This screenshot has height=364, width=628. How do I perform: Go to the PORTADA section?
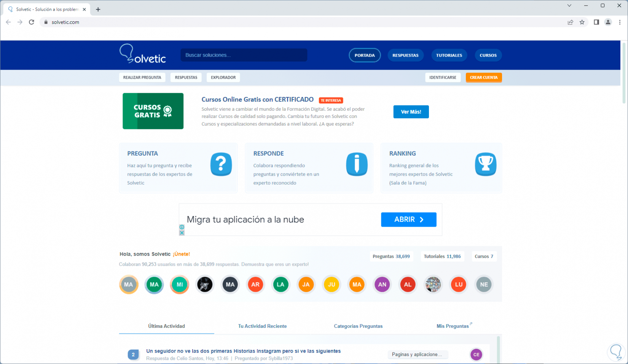(365, 55)
